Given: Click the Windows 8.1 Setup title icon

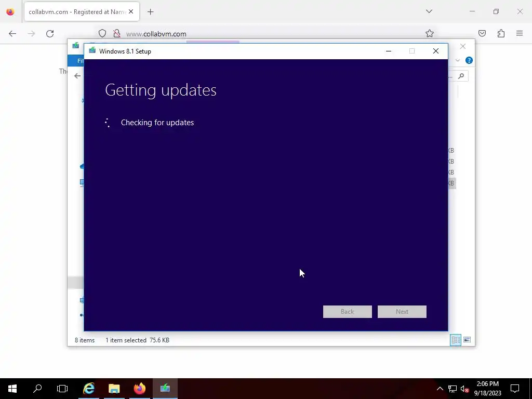Looking at the screenshot, I should pos(92,50).
